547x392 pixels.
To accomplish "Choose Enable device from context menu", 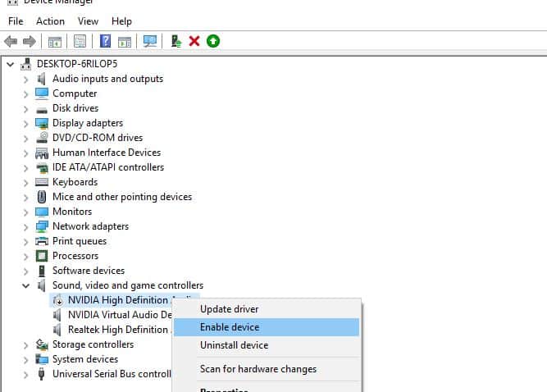I will click(x=267, y=327).
